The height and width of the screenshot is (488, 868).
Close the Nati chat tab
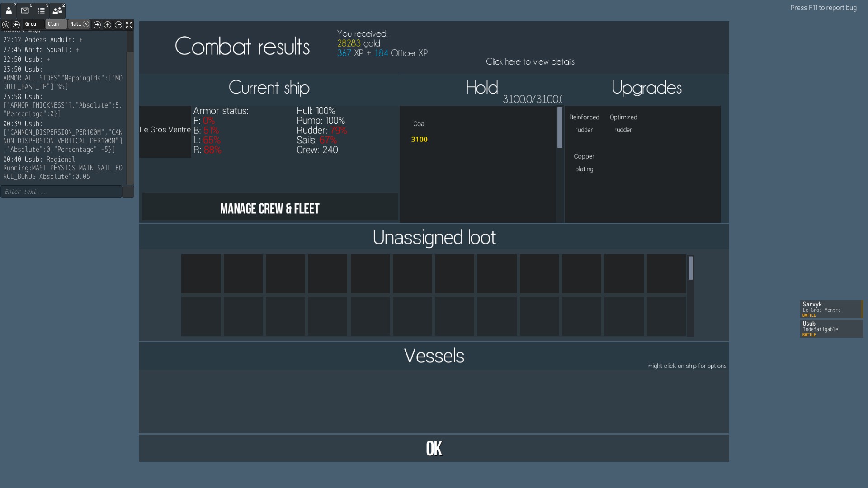tap(86, 24)
